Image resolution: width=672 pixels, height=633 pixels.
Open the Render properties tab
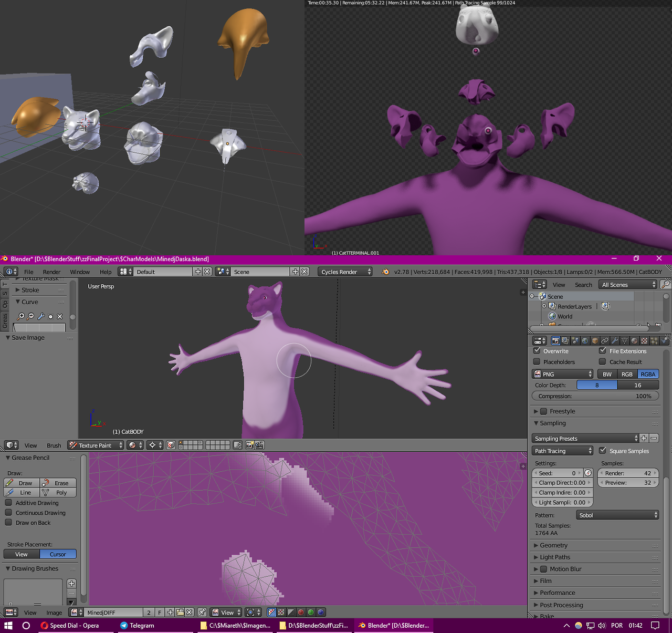555,340
